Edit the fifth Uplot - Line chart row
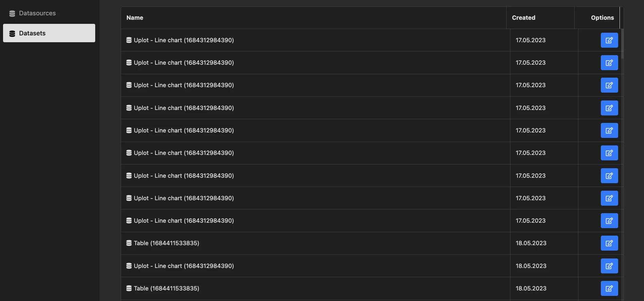Screen dimensions: 644x301 pos(609,130)
